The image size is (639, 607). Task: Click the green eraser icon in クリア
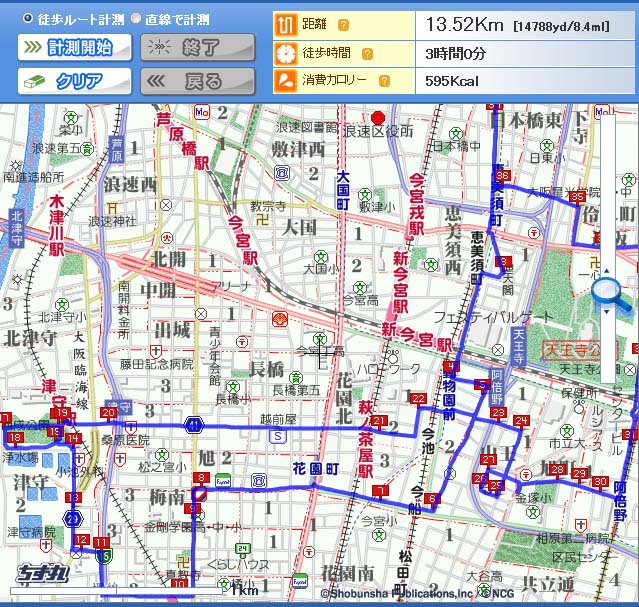click(x=35, y=82)
